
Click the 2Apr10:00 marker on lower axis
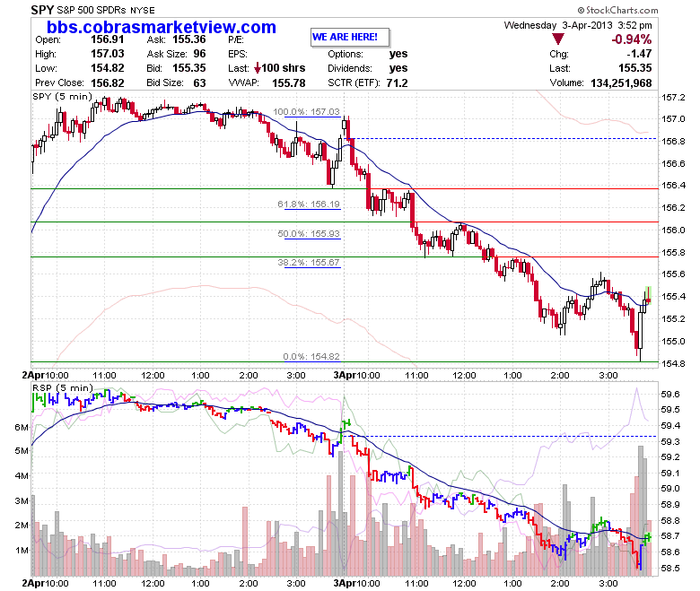[x=45, y=583]
